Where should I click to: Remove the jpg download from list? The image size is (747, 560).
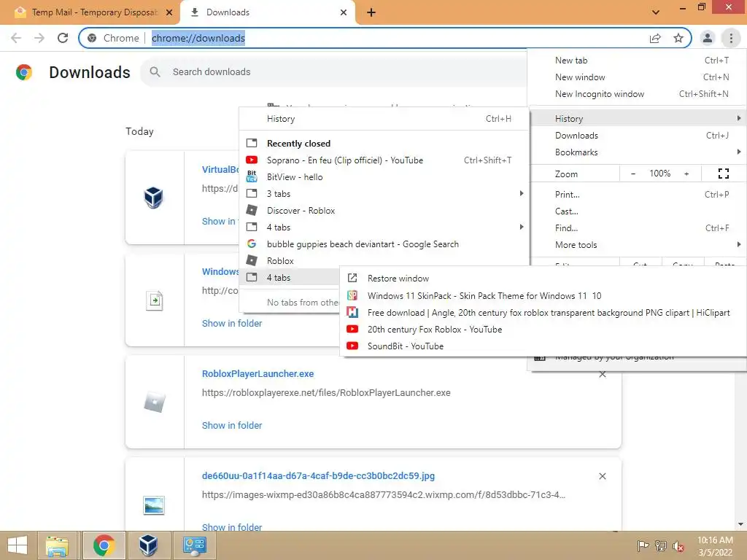[x=602, y=476]
